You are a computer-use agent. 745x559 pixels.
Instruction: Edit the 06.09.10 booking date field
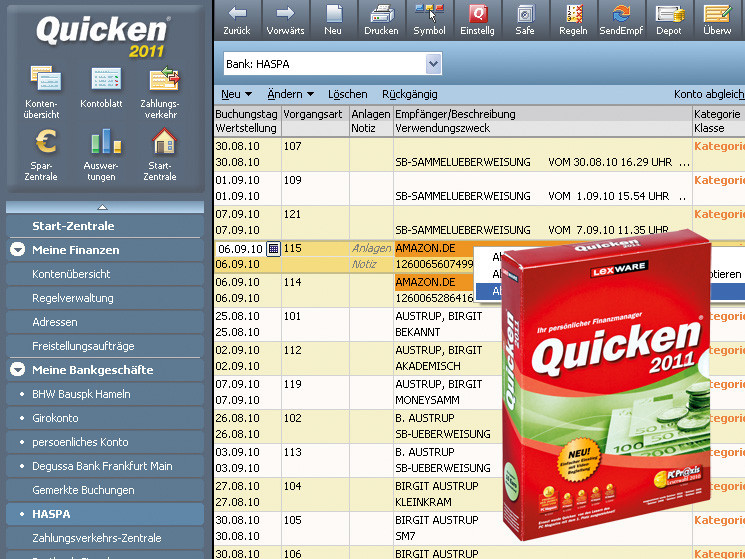240,248
